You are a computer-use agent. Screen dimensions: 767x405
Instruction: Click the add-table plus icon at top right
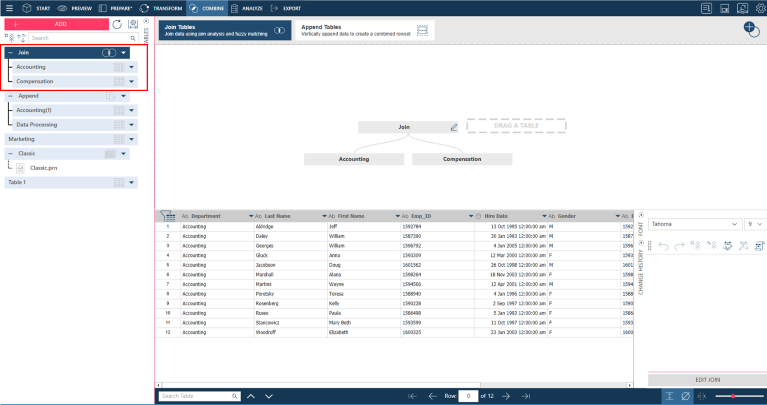(751, 29)
